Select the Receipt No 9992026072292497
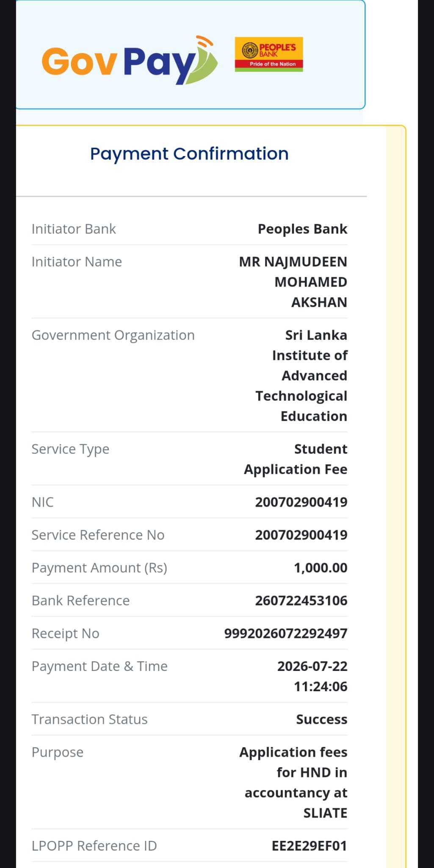The image size is (434, 868). click(x=286, y=634)
